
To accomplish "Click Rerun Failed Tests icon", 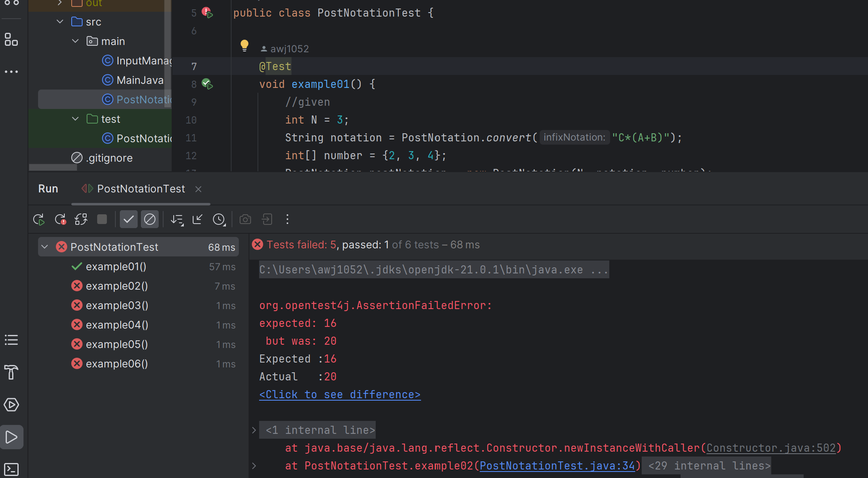I will point(60,220).
